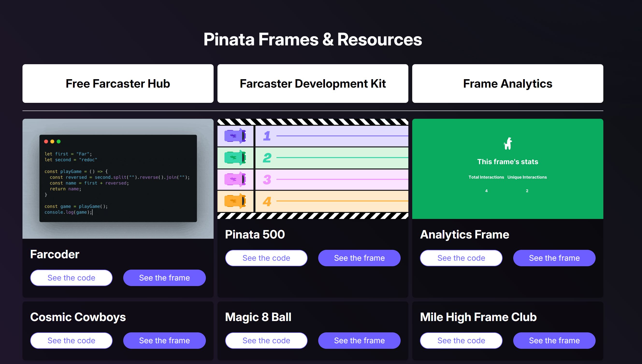This screenshot has width=642, height=364.
Task: Click See the frame under Cosmic Cowboys
Action: [x=164, y=341]
